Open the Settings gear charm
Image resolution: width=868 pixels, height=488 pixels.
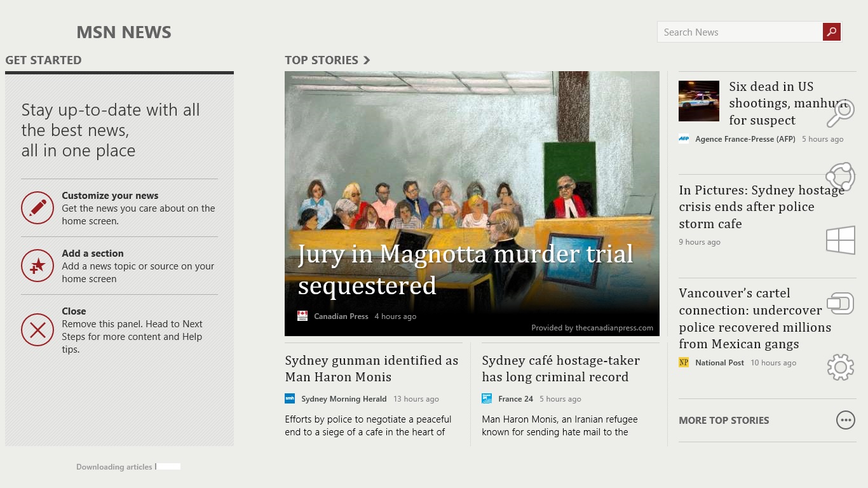pos(841,367)
